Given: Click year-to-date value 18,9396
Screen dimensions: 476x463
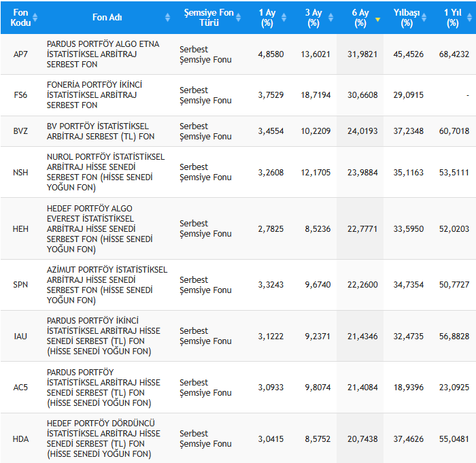Looking at the screenshot, I should [408, 388].
